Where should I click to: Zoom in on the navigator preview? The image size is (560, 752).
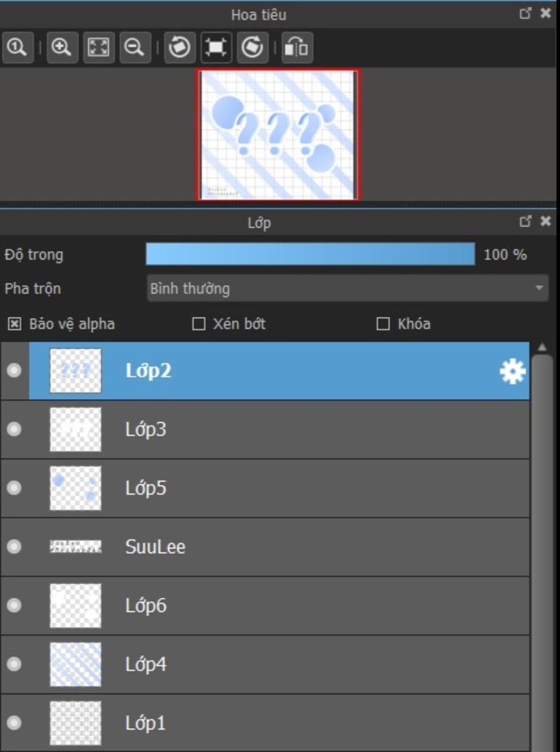(x=62, y=48)
